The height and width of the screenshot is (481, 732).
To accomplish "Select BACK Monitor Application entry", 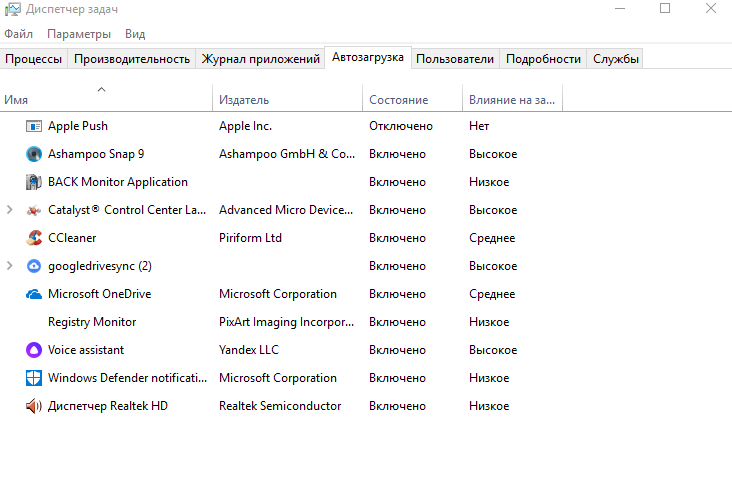I will click(118, 182).
